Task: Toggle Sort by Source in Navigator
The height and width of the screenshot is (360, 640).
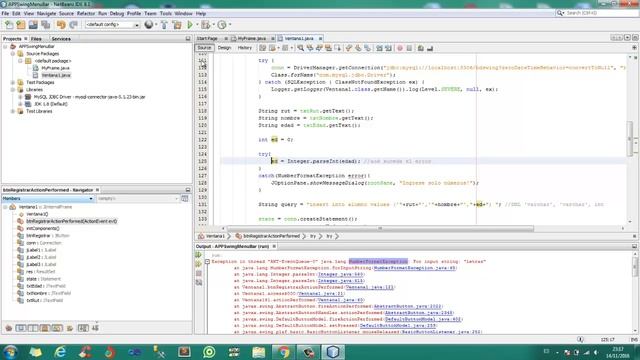Action: [95, 328]
